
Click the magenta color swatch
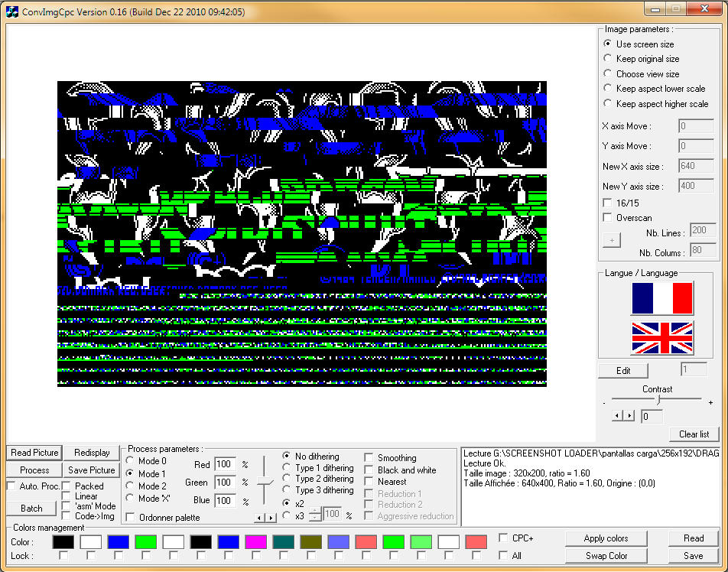click(256, 542)
